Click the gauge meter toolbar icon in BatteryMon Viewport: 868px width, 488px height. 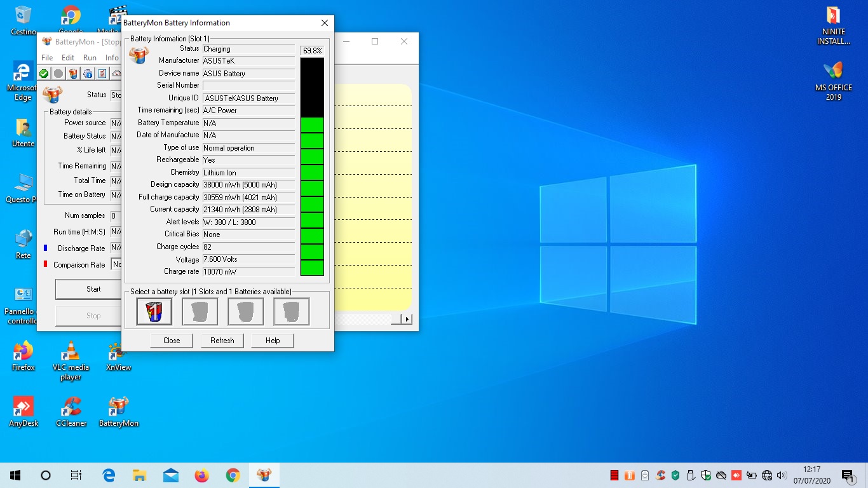point(116,74)
